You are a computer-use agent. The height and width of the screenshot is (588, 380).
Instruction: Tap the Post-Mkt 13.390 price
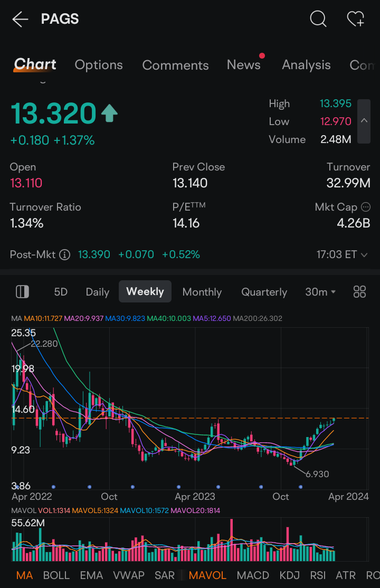(x=94, y=254)
